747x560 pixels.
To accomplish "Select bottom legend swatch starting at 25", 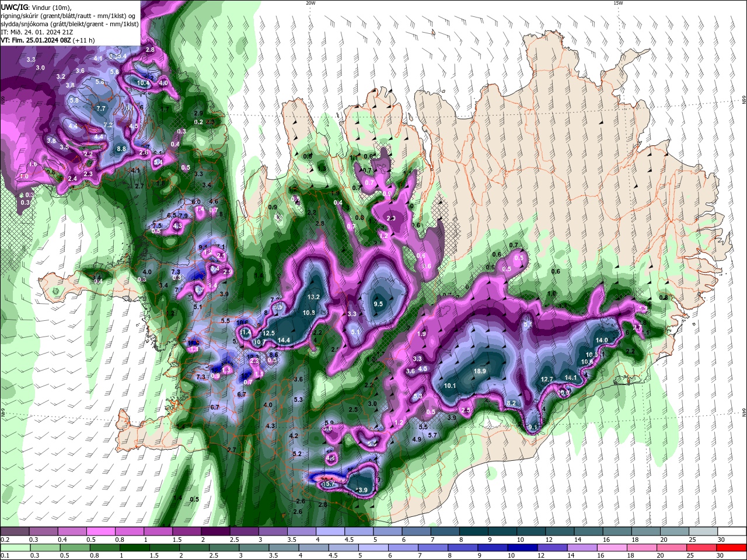I will 702,548.
